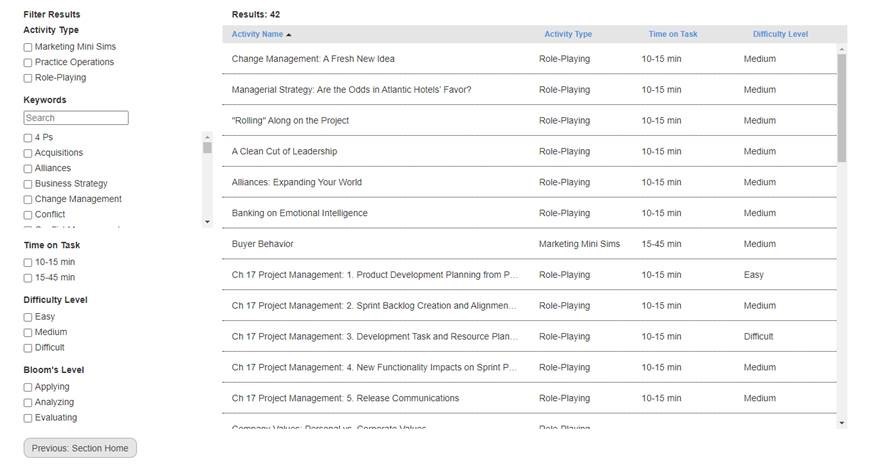871x470 pixels.
Task: Open Ch 17 New Functionality Impacts activity
Action: point(374,367)
